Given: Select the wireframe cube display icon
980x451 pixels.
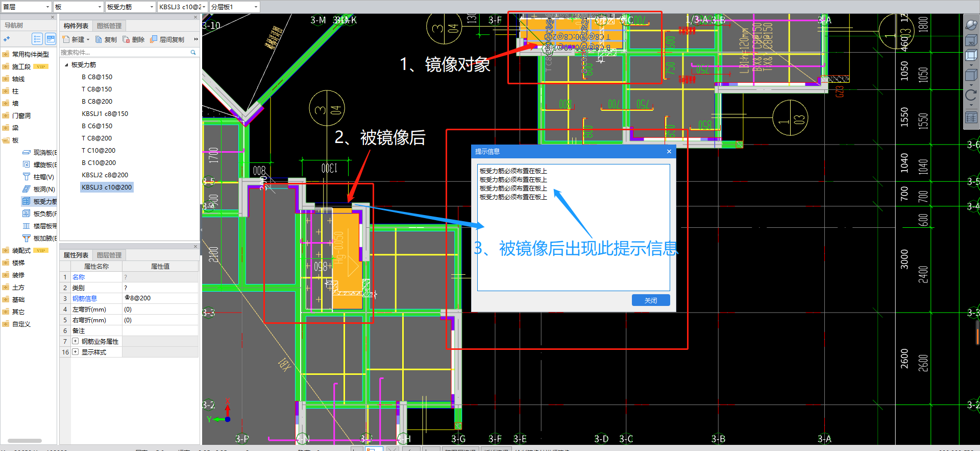Looking at the screenshot, I should 971,55.
